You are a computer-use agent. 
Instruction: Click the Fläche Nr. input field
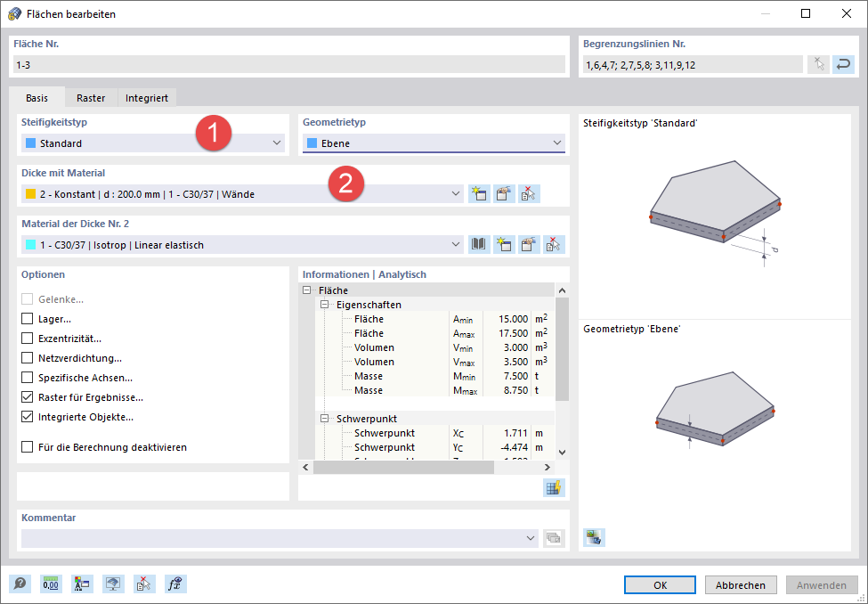[x=289, y=65]
